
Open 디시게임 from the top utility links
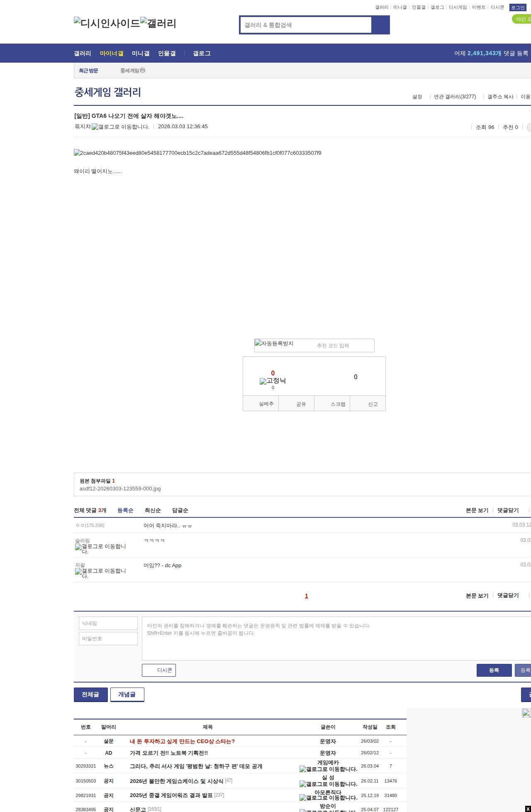[458, 7]
